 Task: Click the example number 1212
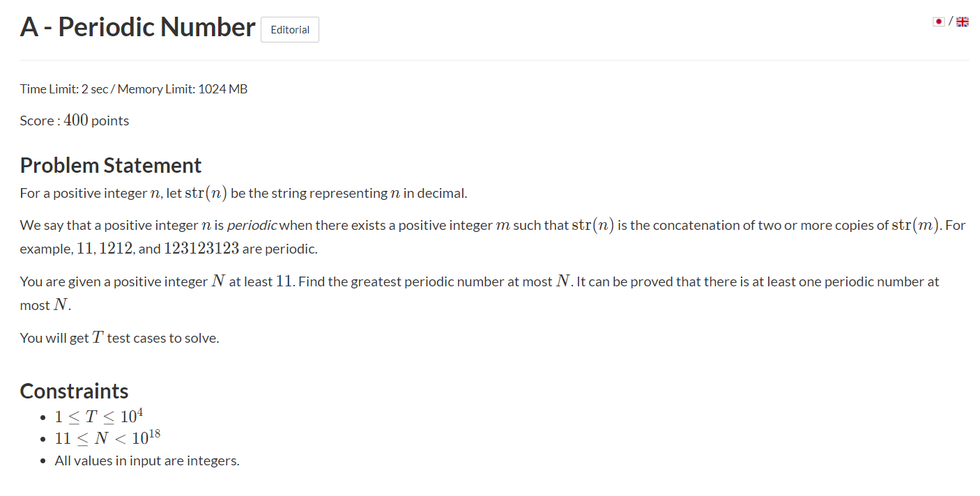[x=116, y=249]
